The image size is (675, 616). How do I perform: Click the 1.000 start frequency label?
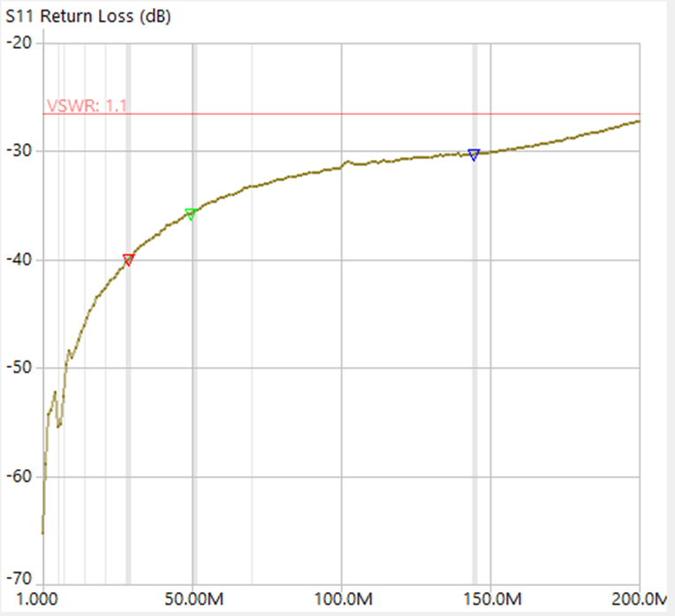pos(42,598)
